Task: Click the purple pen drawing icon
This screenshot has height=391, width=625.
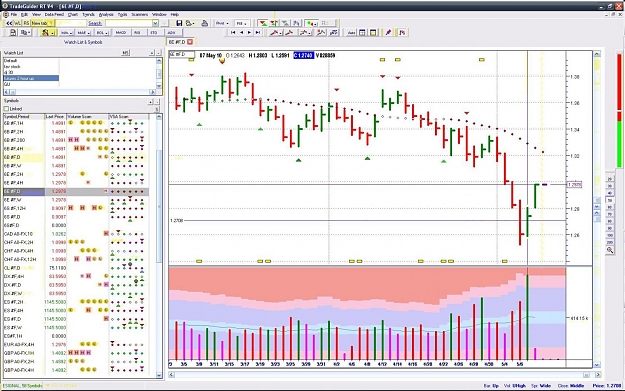Action: (x=388, y=33)
